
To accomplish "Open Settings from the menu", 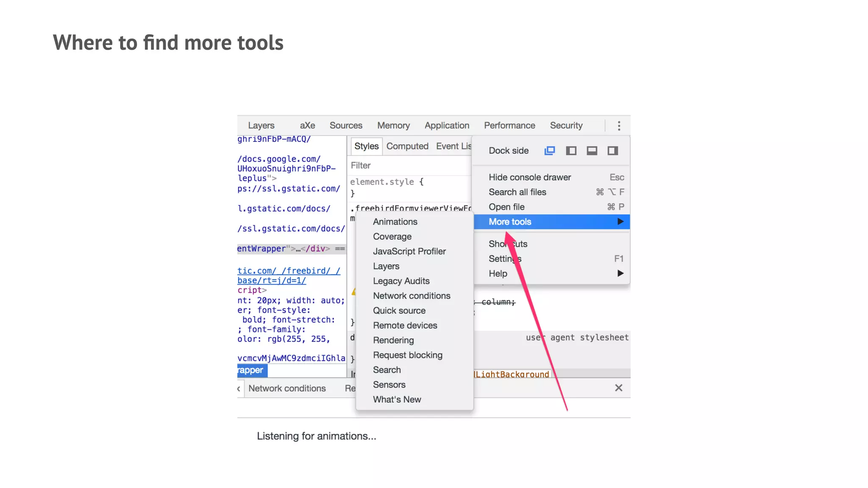I will [x=551, y=259].
